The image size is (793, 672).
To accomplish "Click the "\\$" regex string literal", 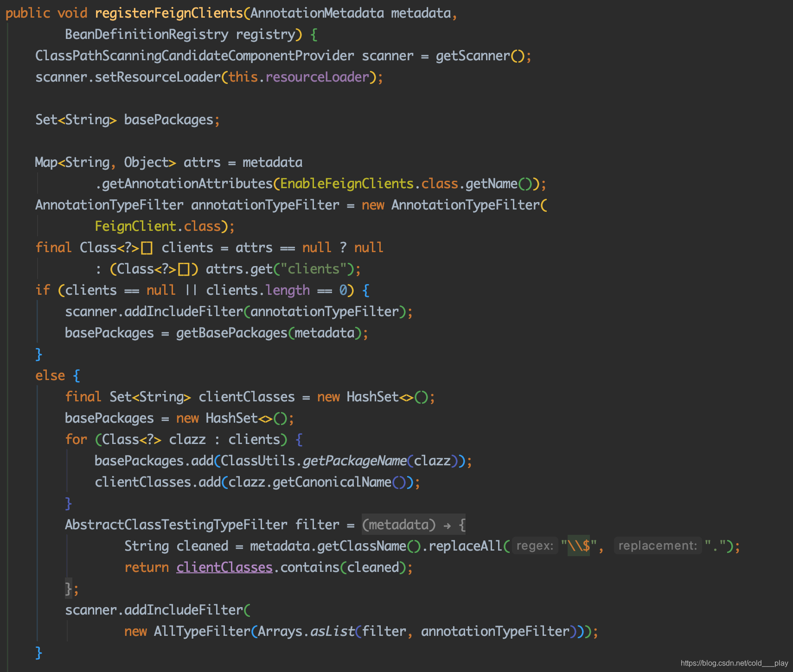I will [x=579, y=546].
